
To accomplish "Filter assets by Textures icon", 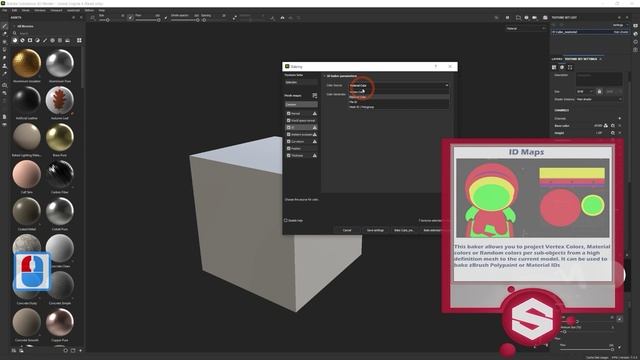I will 60,40.
